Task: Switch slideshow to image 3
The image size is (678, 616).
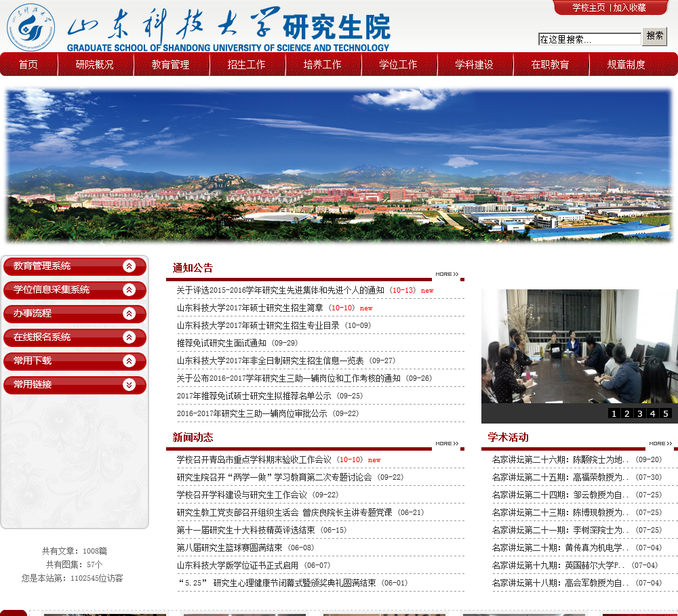Action: point(640,413)
